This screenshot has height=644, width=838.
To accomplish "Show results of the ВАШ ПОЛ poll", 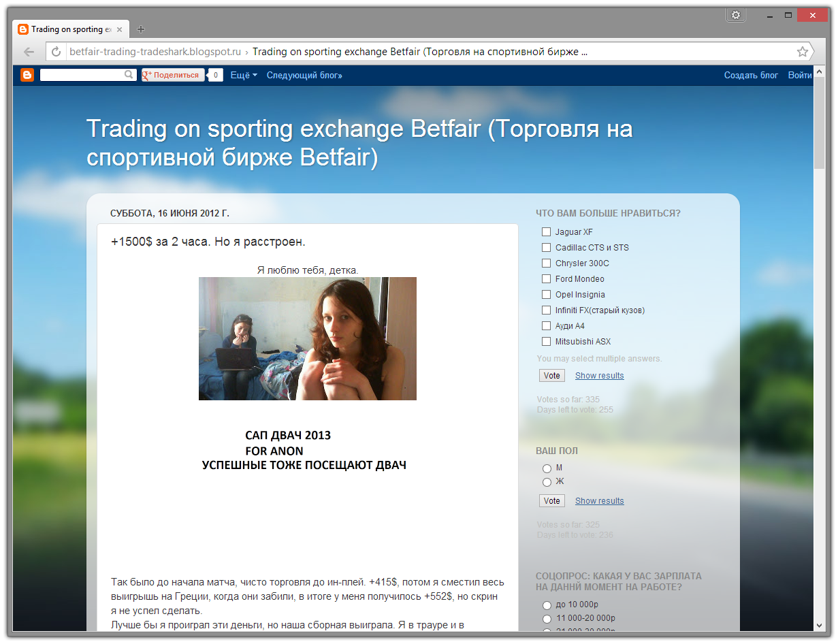I will click(599, 501).
